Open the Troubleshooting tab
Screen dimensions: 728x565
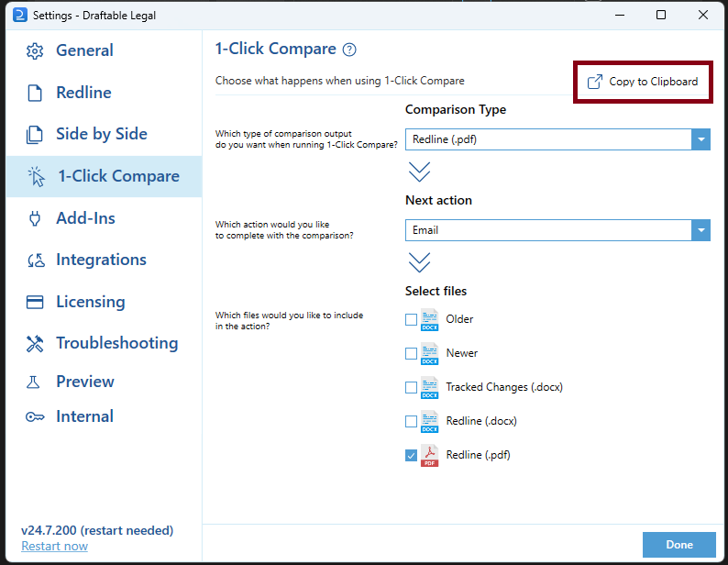pos(104,343)
